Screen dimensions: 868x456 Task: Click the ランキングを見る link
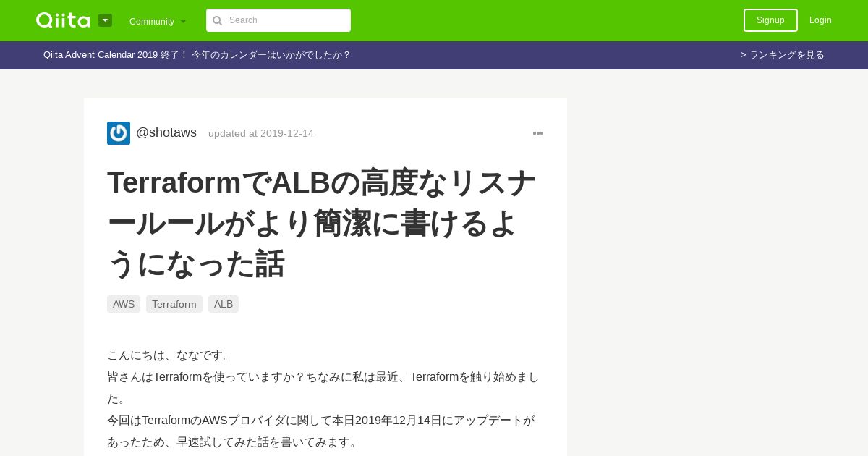click(783, 55)
